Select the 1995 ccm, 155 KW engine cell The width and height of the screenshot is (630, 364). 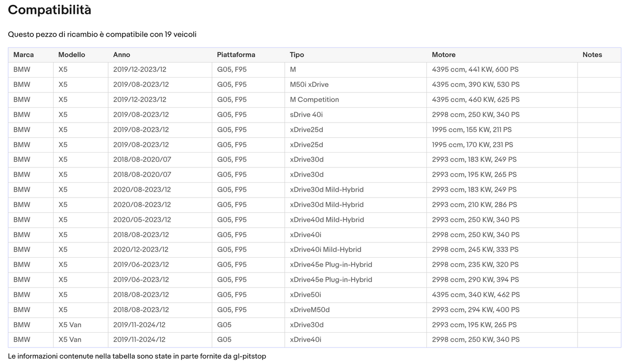tap(471, 130)
